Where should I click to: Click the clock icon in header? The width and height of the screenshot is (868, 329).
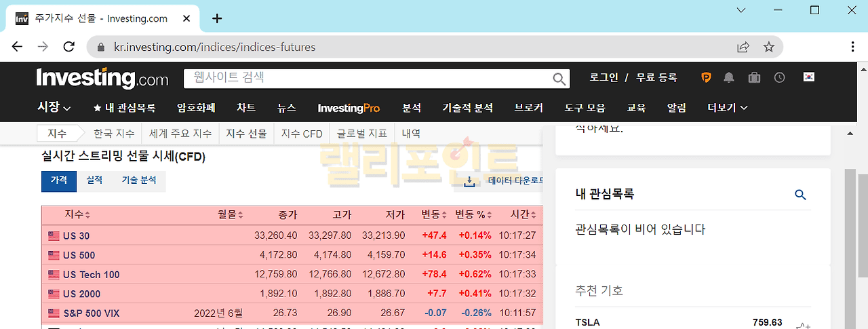pyautogui.click(x=780, y=78)
